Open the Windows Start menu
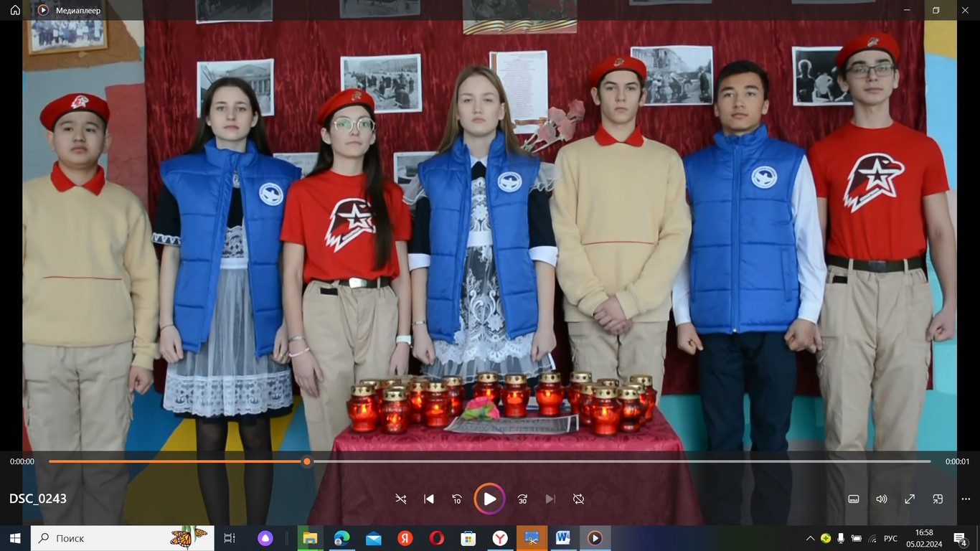This screenshot has height=551, width=980. [x=15, y=538]
